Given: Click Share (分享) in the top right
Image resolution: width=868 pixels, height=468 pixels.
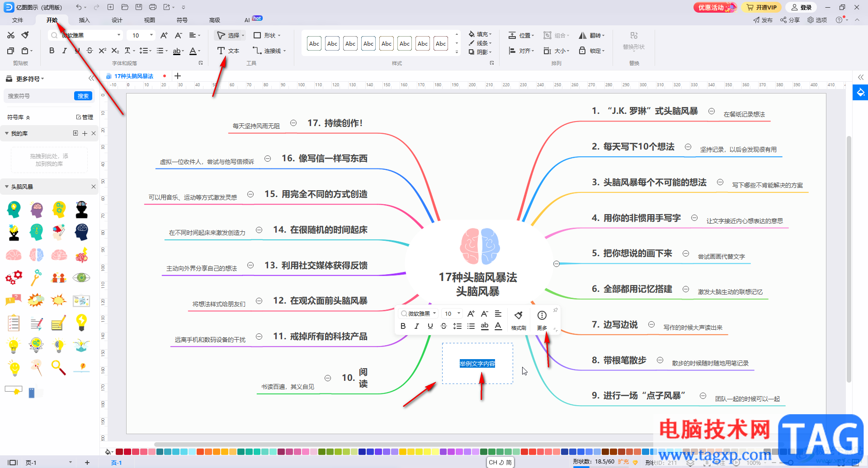Looking at the screenshot, I should click(x=790, y=20).
